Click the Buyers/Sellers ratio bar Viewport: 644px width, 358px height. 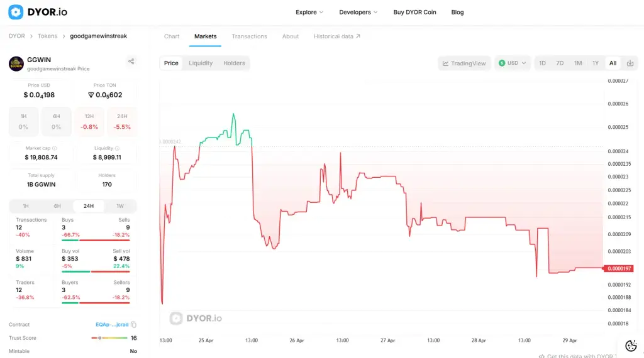tap(96, 303)
